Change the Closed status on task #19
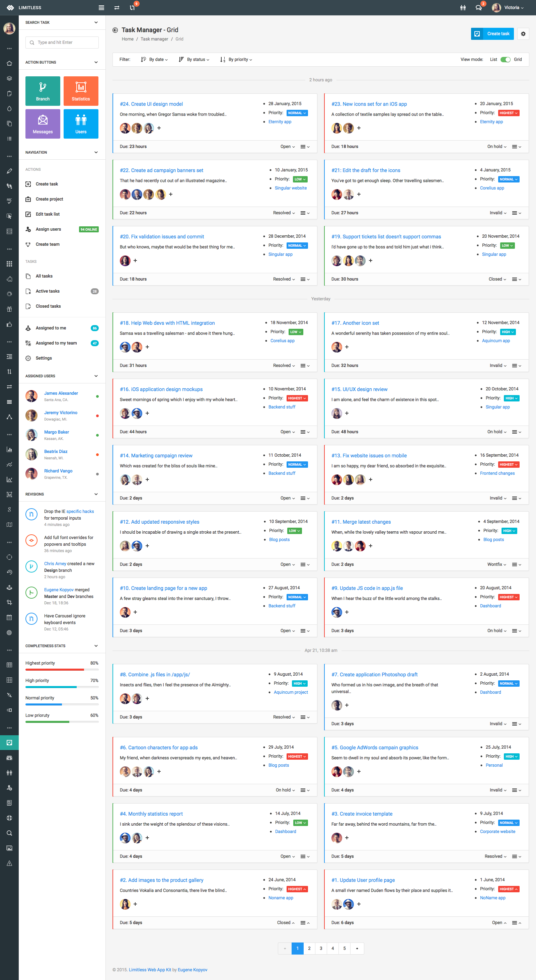 point(497,279)
